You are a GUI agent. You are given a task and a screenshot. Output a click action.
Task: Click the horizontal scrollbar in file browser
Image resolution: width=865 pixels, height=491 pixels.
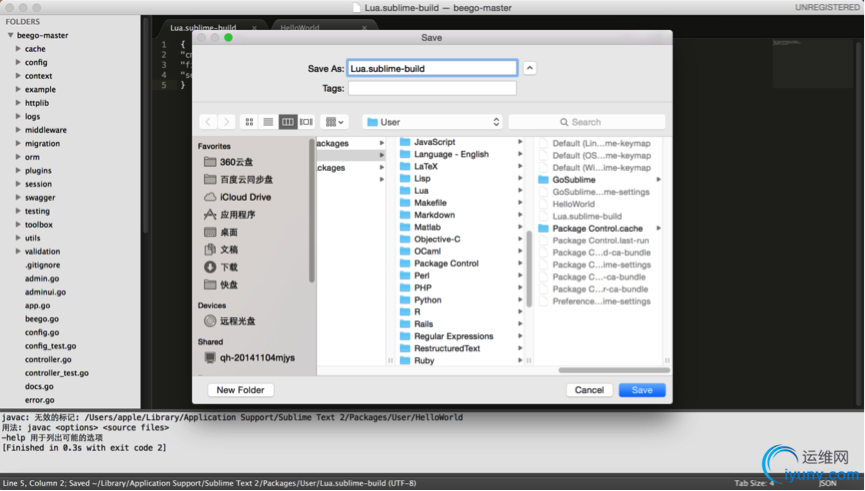coord(614,370)
